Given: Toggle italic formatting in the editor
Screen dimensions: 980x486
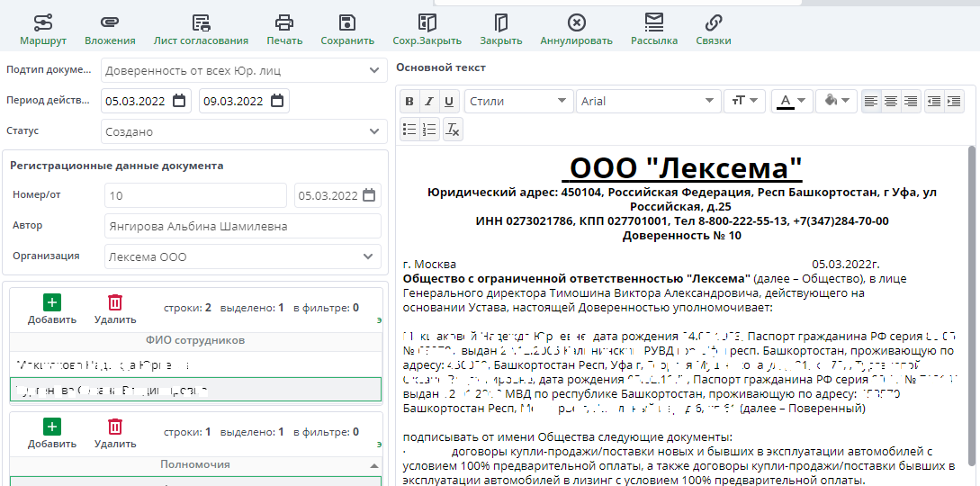Looking at the screenshot, I should [429, 101].
